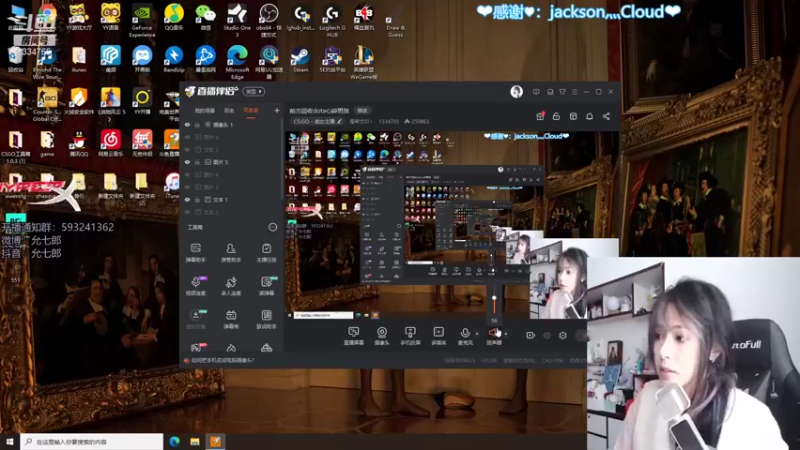Toggle preview eye icon beside settings gear
The width and height of the screenshot is (800, 450).
coord(547,335)
